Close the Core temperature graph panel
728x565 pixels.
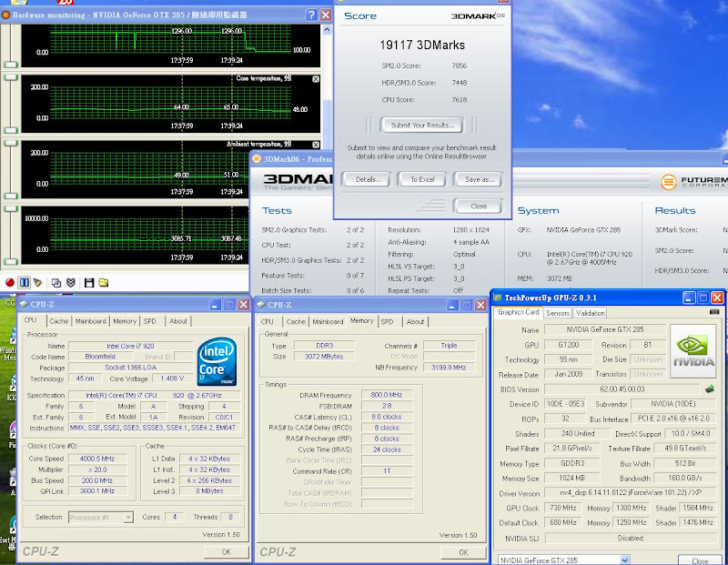[315, 79]
